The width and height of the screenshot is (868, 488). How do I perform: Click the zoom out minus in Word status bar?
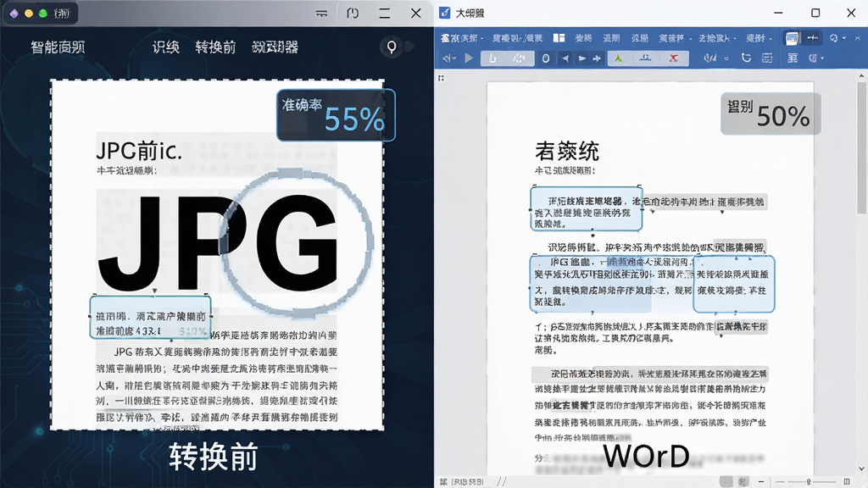761,482
